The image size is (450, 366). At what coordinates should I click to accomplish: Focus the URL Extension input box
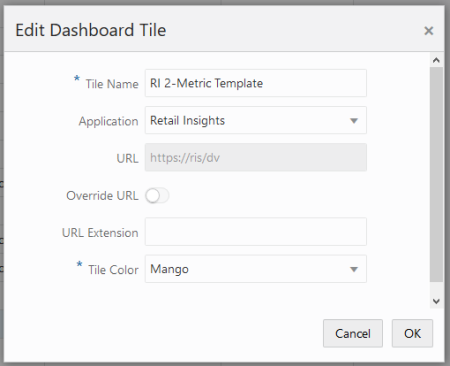coord(256,232)
